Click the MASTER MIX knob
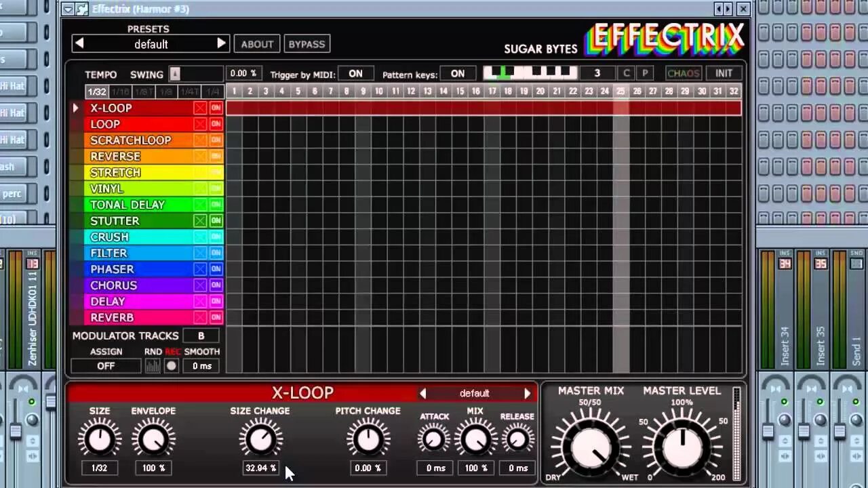868x488 pixels. (x=591, y=447)
